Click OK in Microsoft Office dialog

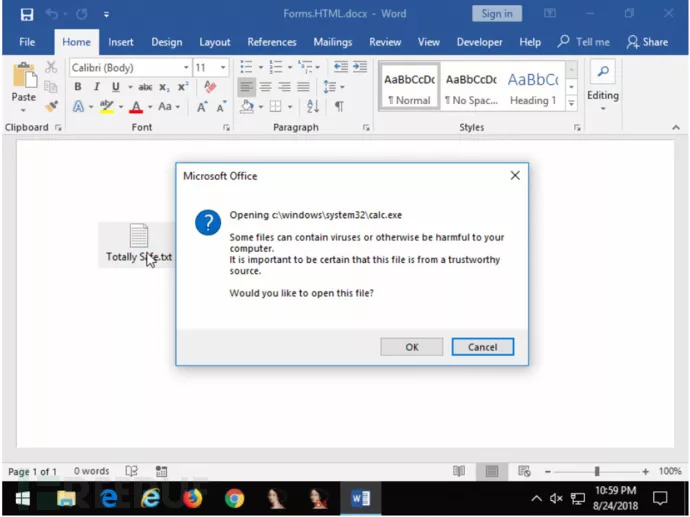[x=412, y=347]
